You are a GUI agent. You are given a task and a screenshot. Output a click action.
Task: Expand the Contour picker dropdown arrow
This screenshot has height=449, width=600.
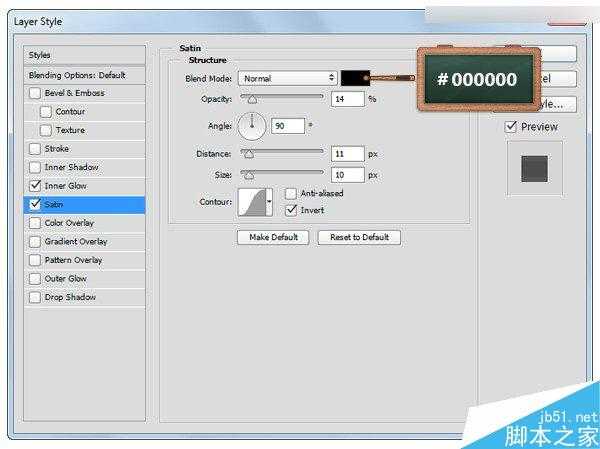click(x=269, y=202)
